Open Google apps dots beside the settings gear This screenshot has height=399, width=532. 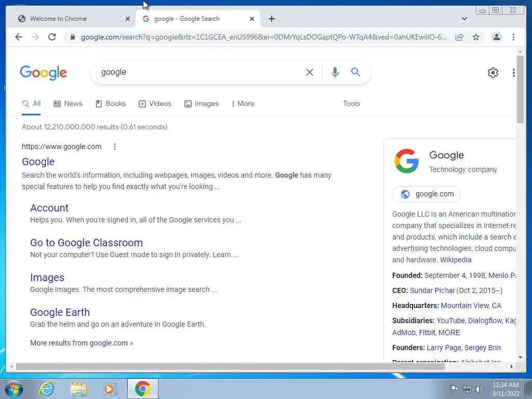pyautogui.click(x=514, y=72)
